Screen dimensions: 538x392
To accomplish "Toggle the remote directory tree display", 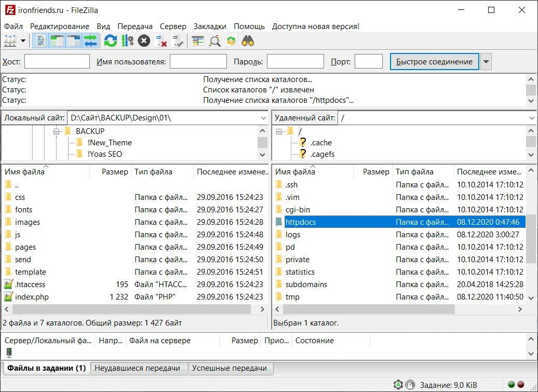I will (x=73, y=41).
